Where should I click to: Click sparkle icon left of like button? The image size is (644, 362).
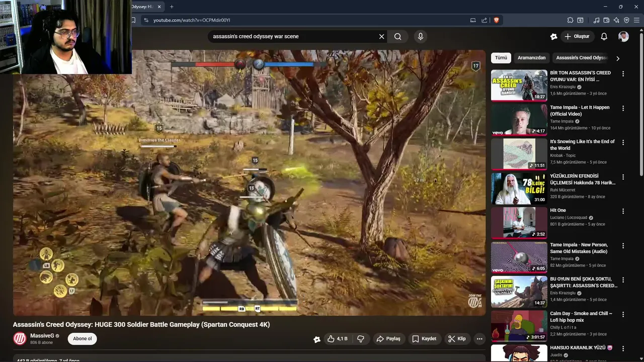coord(316,339)
